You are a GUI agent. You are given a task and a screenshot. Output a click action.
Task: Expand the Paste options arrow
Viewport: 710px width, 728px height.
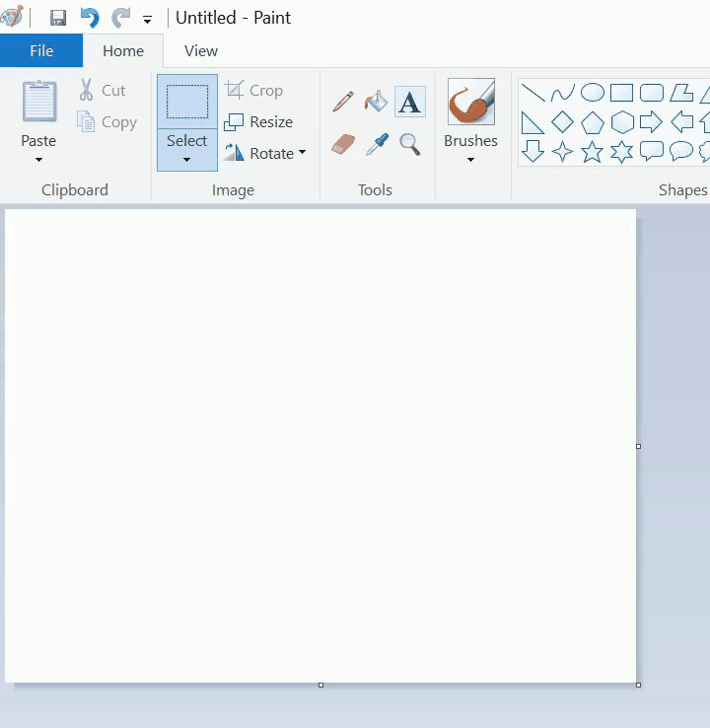pos(39,160)
